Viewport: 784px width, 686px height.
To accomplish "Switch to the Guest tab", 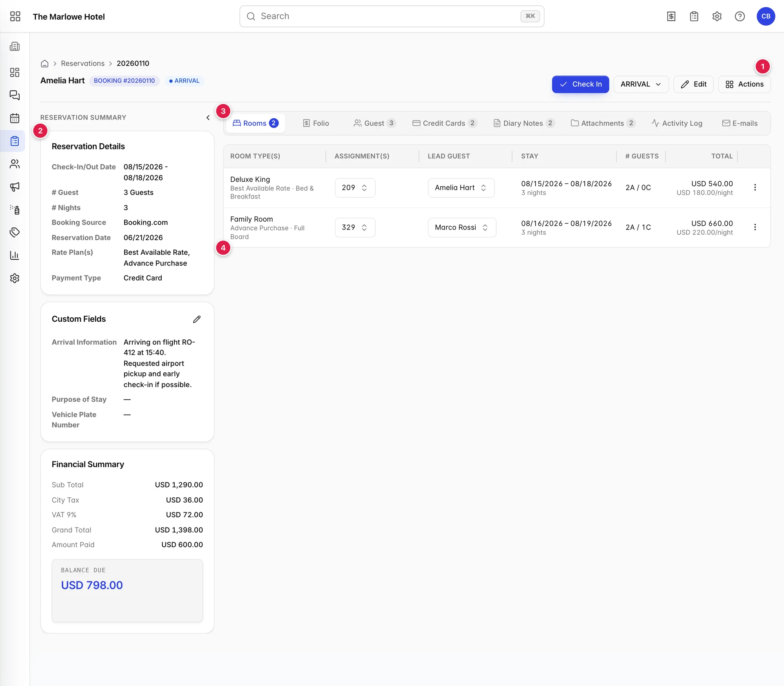I will (374, 123).
